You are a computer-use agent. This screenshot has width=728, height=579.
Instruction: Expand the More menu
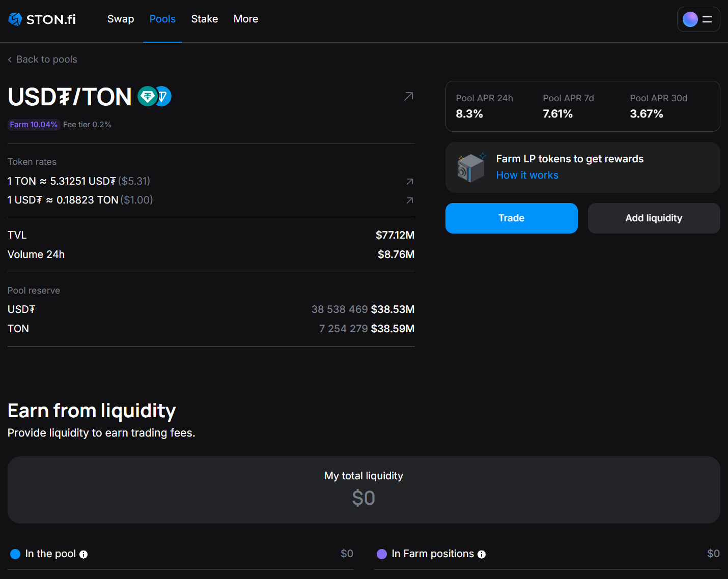[245, 19]
